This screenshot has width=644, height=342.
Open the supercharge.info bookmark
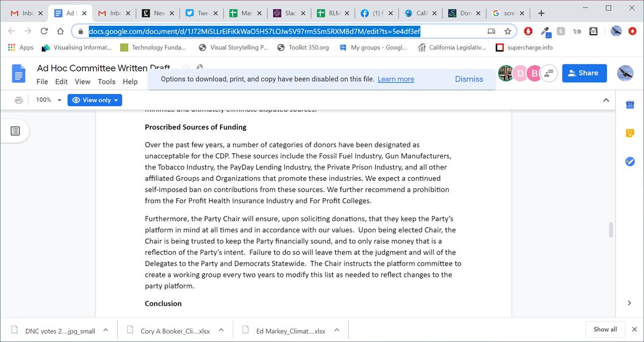pyautogui.click(x=524, y=47)
